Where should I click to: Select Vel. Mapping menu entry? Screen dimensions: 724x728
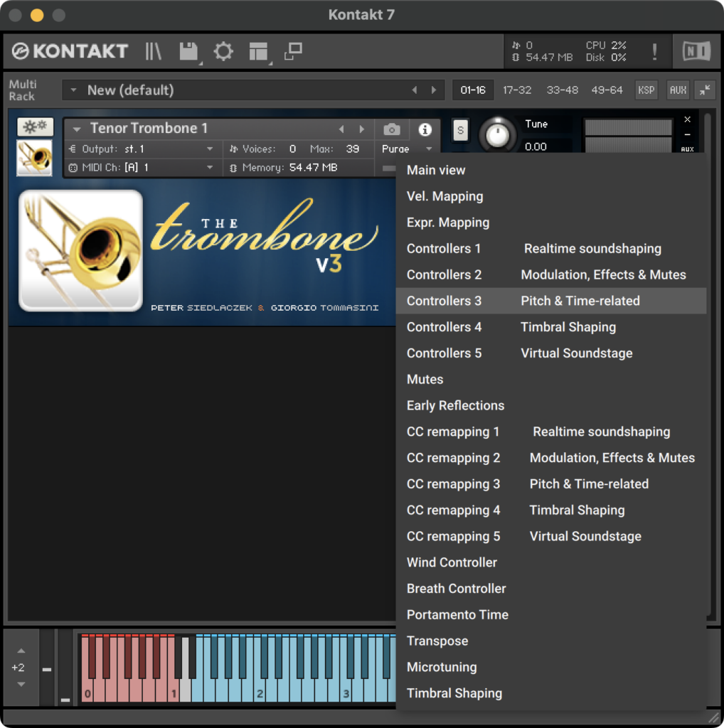551,196
